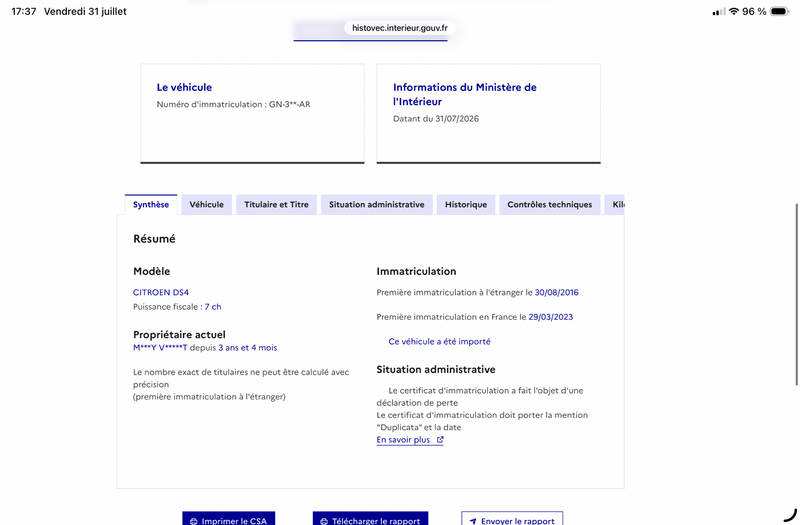Tap the histovec.interieur.gouv.fr address bar
The height and width of the screenshot is (525, 800).
tap(399, 28)
